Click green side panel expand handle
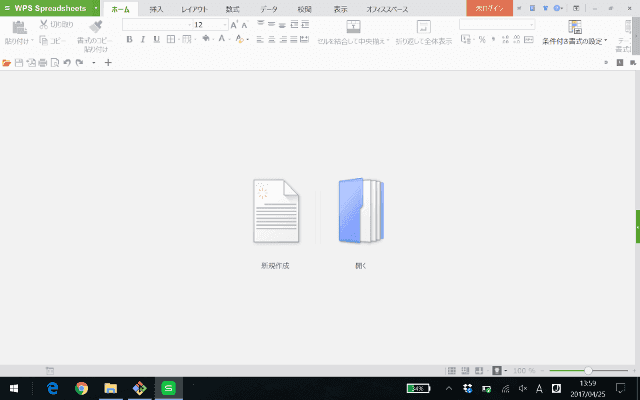This screenshot has width=640, height=400. (x=638, y=227)
